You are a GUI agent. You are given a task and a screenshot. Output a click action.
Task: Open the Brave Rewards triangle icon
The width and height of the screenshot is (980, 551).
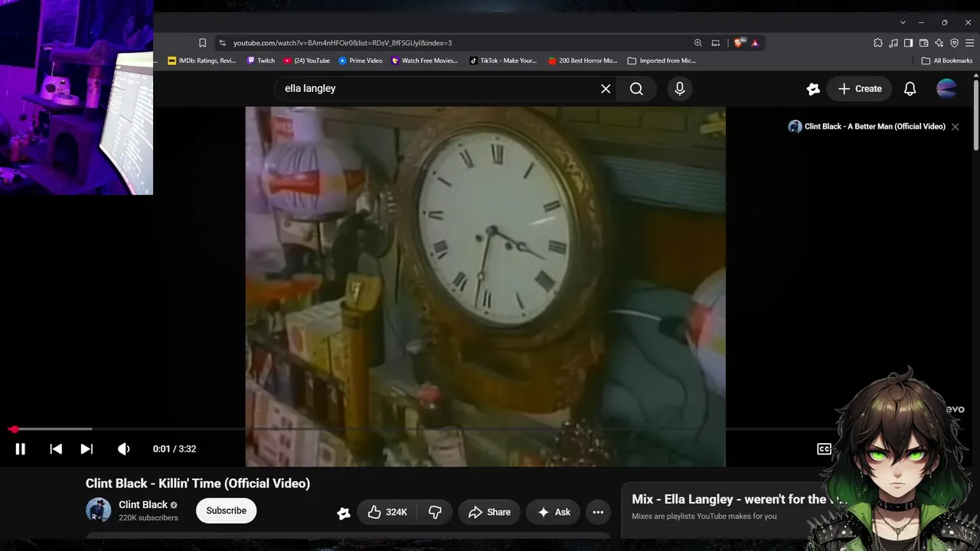click(755, 43)
